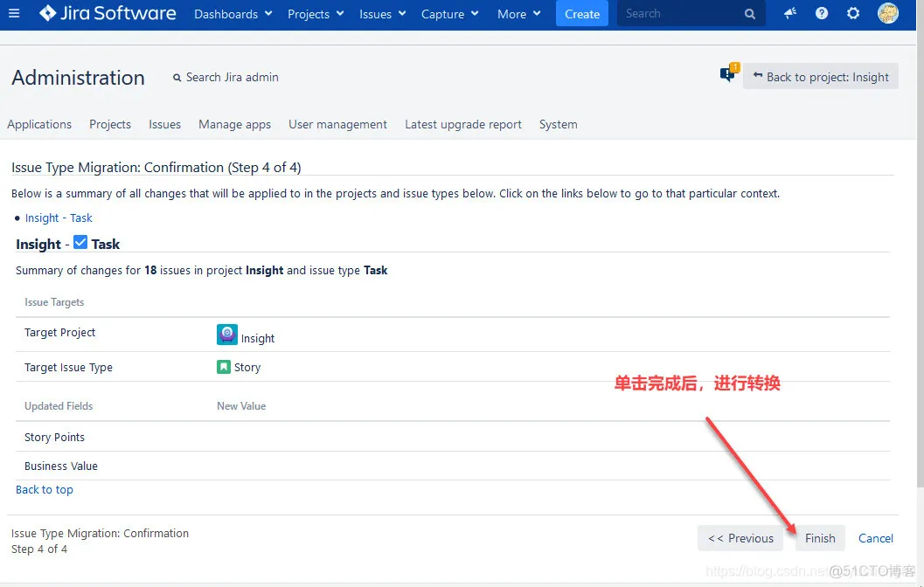This screenshot has height=587, width=924.
Task: Open the hamburger sidebar menu
Action: (14, 13)
